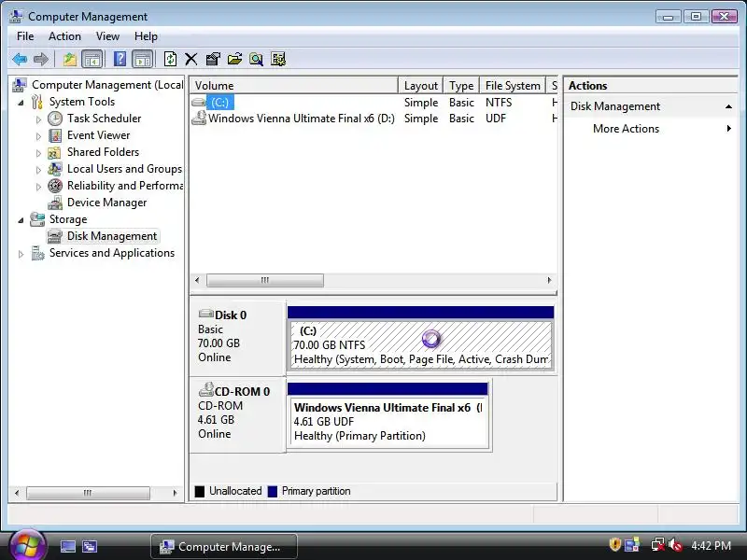Expand the Reliability and Performance node

tap(38, 188)
